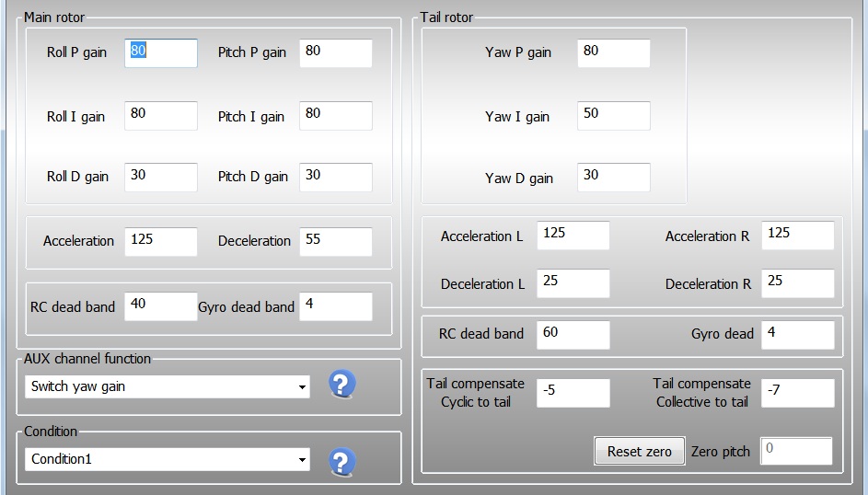Click help icon beside AUX channel function

pyautogui.click(x=341, y=384)
